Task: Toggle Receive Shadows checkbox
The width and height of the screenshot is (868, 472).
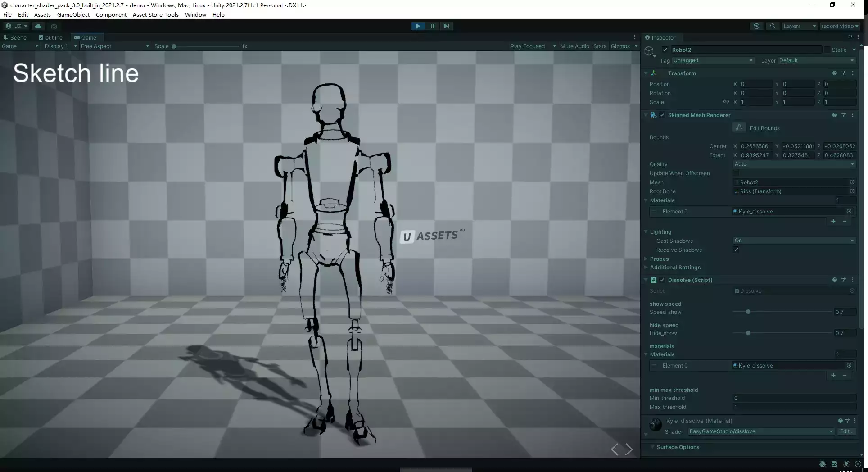Action: point(736,250)
